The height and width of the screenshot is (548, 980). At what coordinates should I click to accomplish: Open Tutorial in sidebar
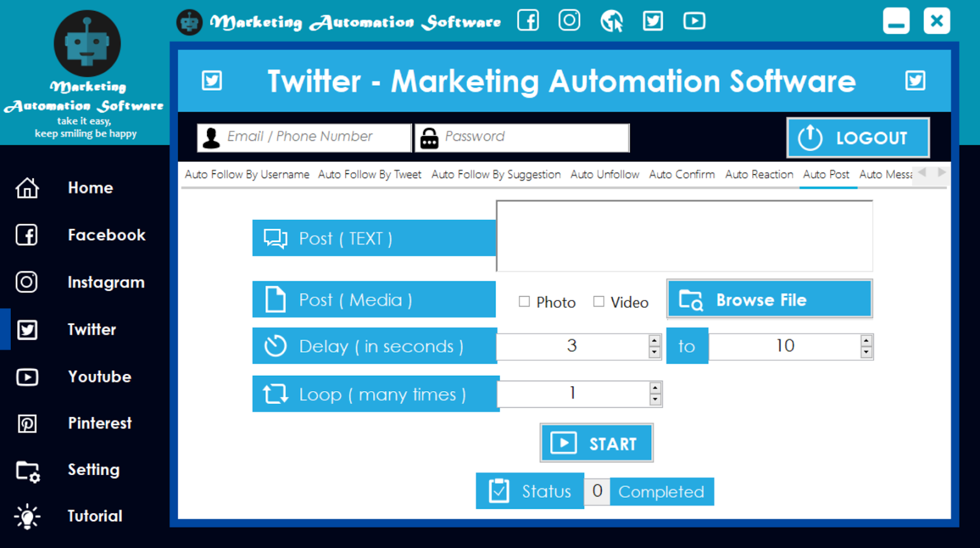click(x=94, y=516)
